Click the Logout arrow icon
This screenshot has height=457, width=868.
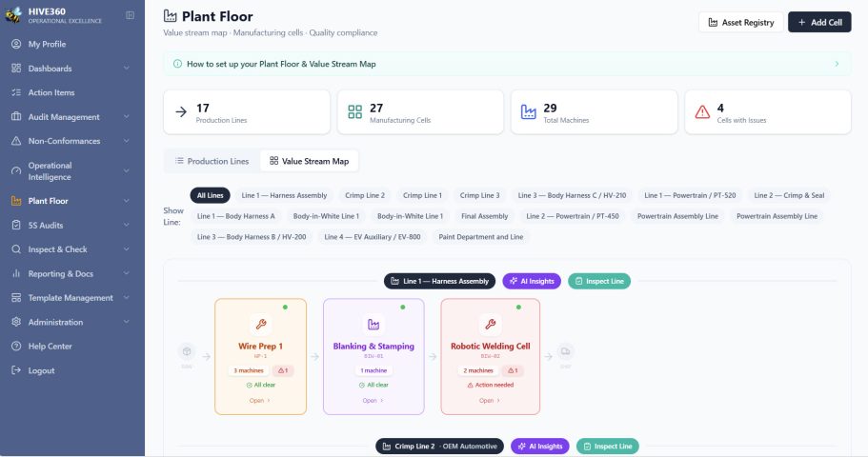coord(16,370)
